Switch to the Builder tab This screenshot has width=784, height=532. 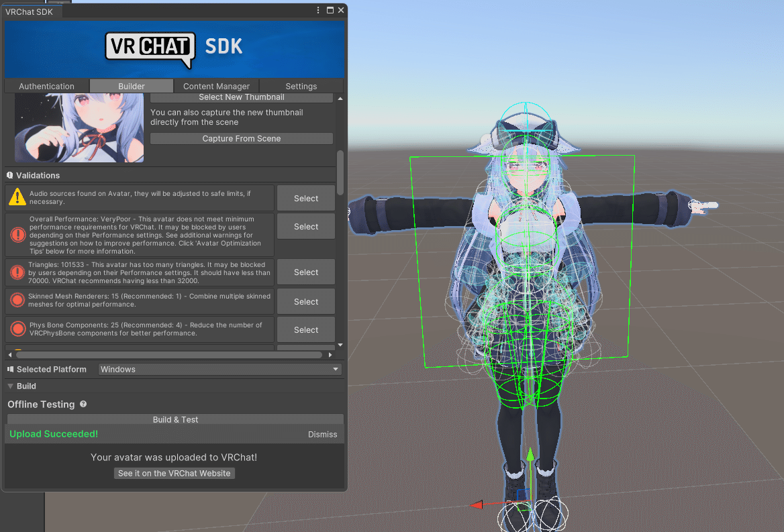(132, 86)
